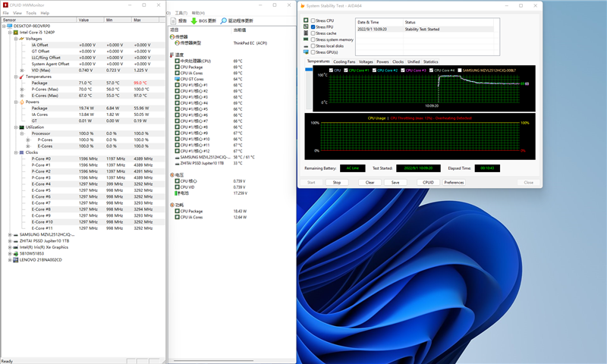Expand the Intel(R) Iris(R) Xe Graphics node
Screen dimensions: 607x364
(10, 247)
